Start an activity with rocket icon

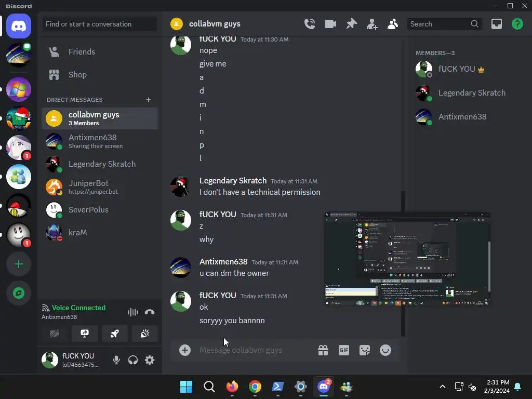point(115,334)
